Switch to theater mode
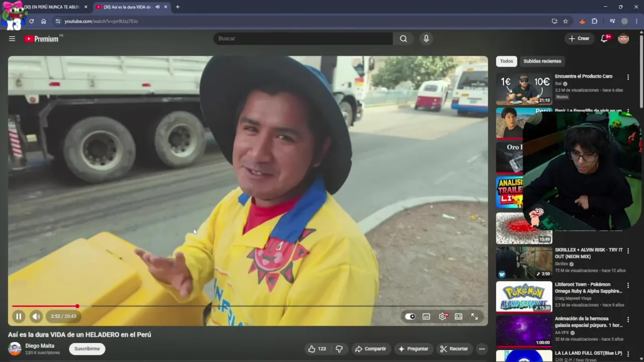Viewport: 644px width, 362px height. (458, 316)
